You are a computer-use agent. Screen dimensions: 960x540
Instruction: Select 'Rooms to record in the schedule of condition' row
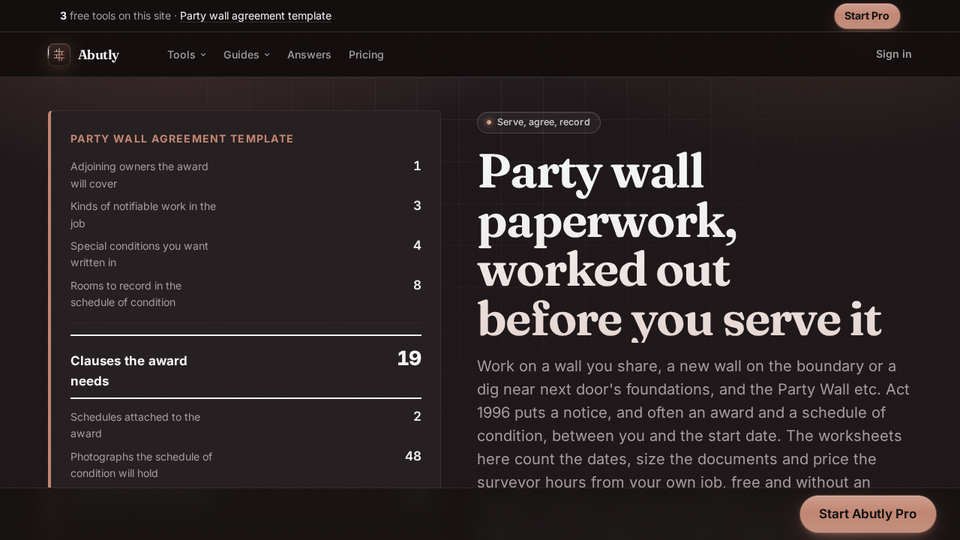click(x=246, y=294)
